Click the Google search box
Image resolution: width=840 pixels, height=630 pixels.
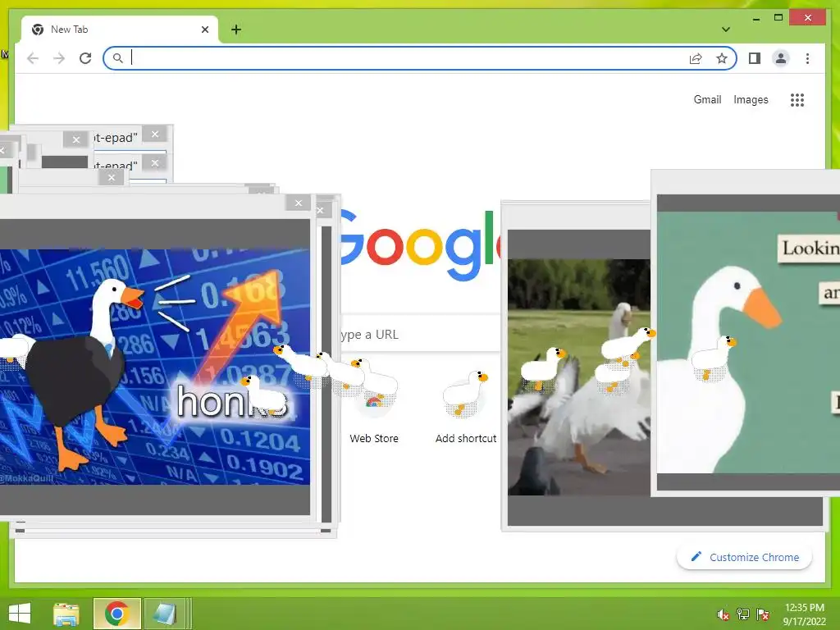(x=421, y=335)
